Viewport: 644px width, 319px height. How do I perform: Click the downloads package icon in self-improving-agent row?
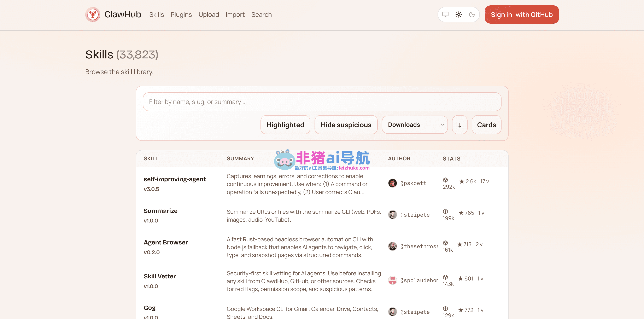click(x=445, y=180)
